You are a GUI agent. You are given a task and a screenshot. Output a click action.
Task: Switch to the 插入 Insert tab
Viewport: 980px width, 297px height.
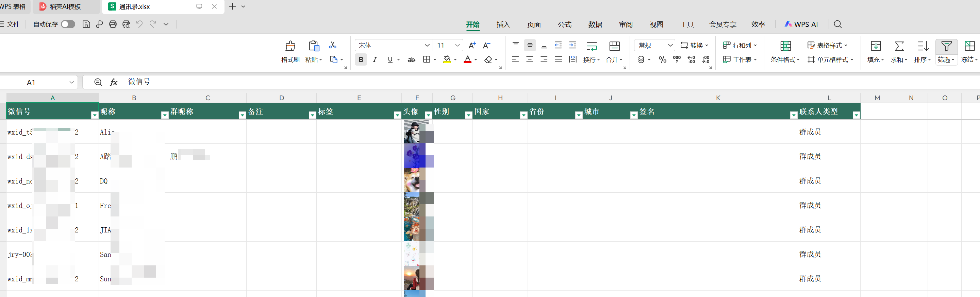click(503, 24)
